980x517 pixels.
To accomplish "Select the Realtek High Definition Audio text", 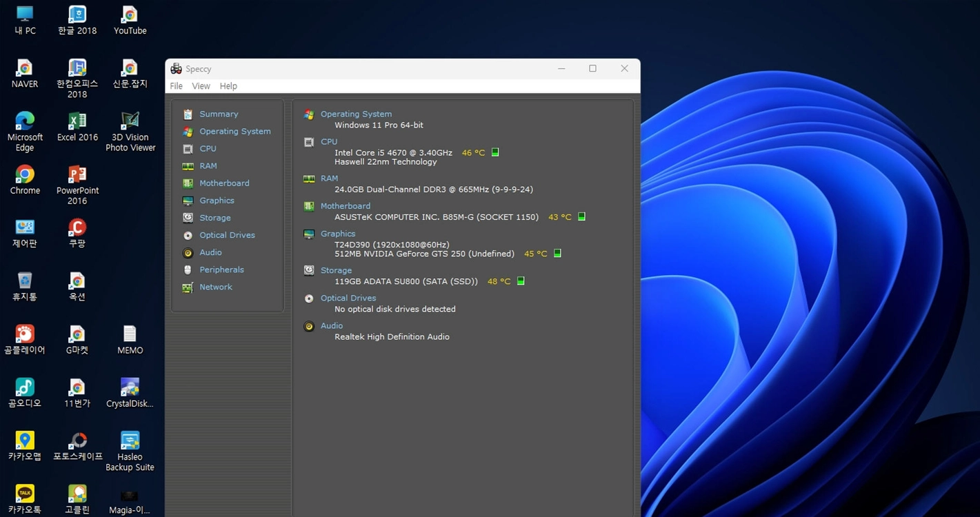I will click(392, 337).
